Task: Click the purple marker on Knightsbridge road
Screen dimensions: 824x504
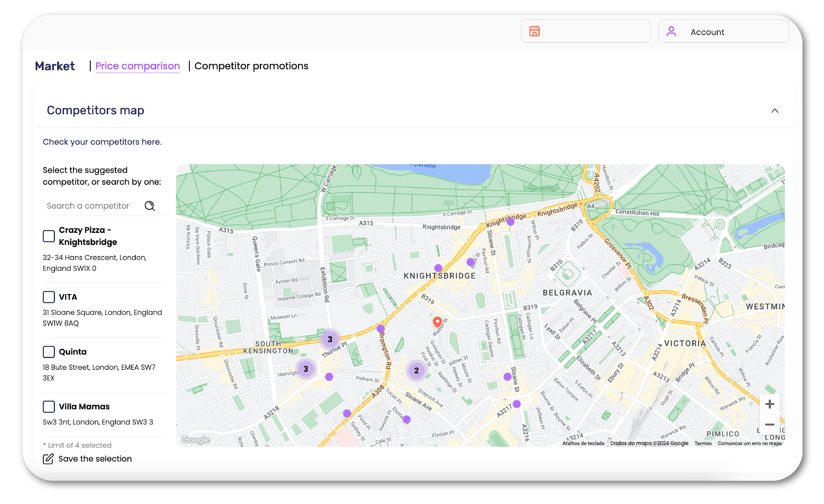Action: [510, 222]
